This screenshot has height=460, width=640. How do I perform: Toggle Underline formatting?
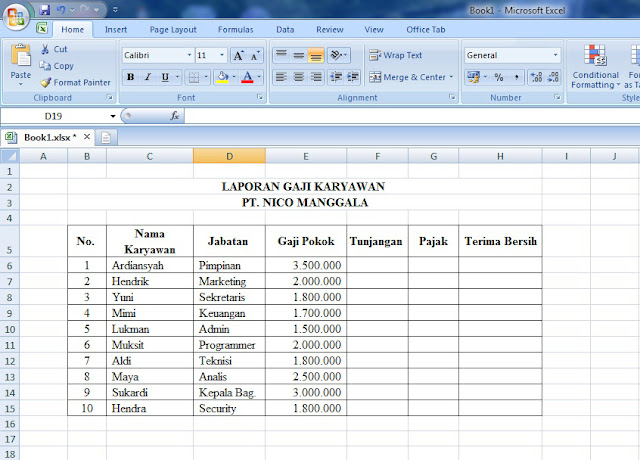click(x=165, y=77)
